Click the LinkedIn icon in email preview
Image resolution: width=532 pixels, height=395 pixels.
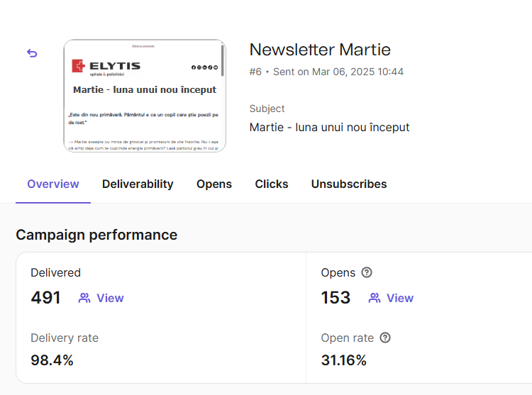[204, 67]
